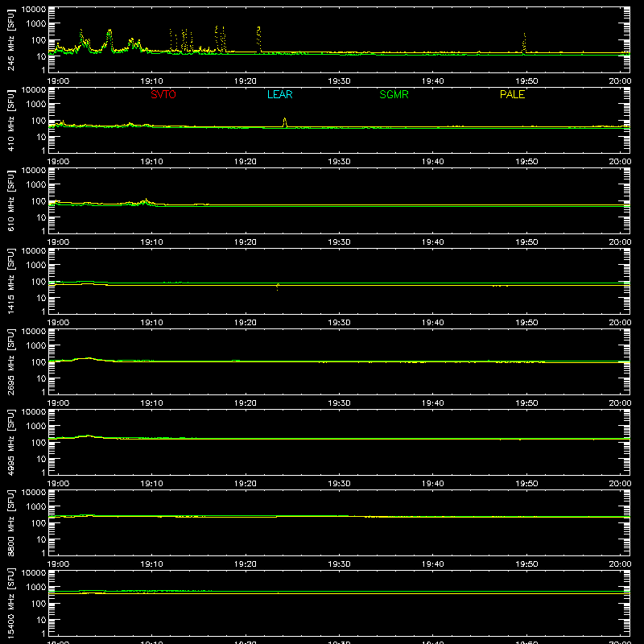Click the green SGMR station legend label
644x644 pixels.
pos(394,94)
